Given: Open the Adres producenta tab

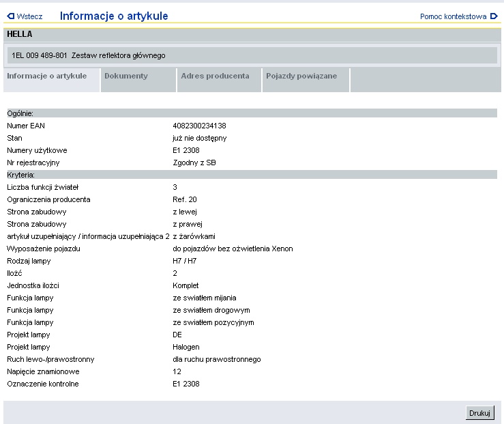Looking at the screenshot, I should pos(219,79).
